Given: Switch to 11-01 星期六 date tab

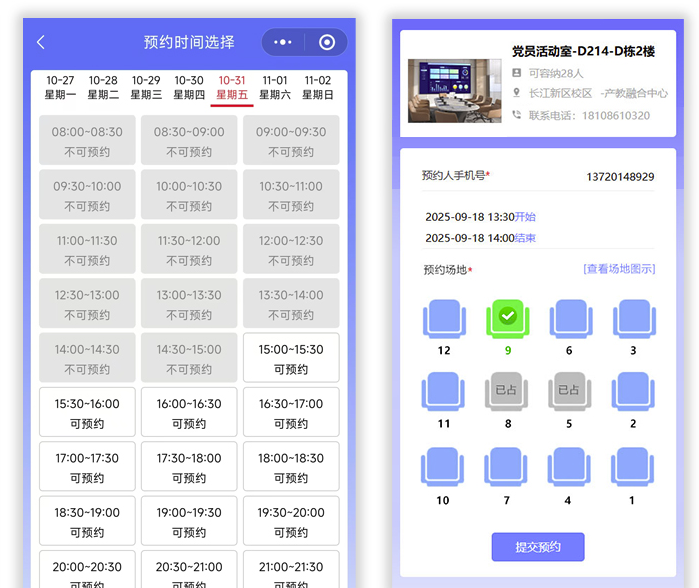Looking at the screenshot, I should point(275,87).
